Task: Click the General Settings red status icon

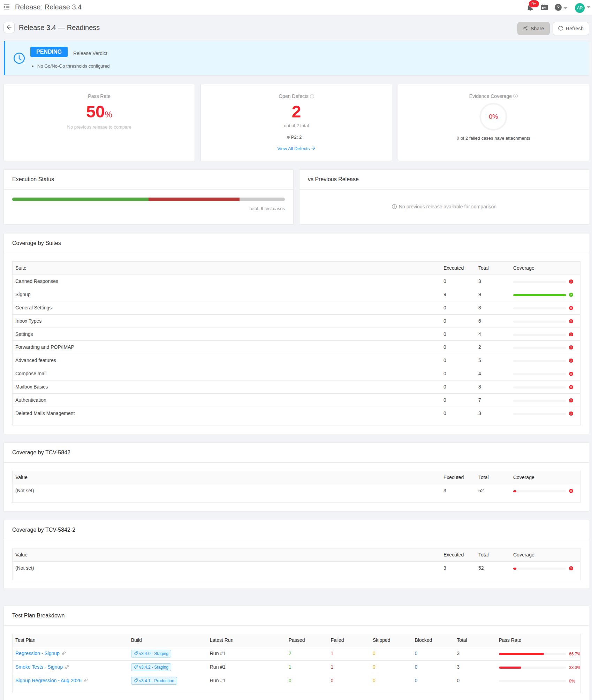Action: pyautogui.click(x=571, y=308)
